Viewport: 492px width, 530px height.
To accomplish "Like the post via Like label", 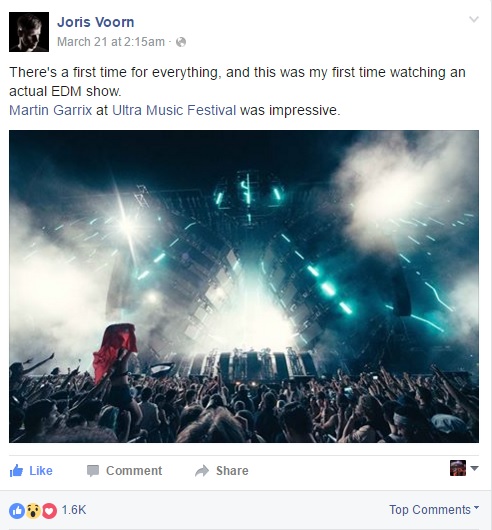I will [x=41, y=471].
